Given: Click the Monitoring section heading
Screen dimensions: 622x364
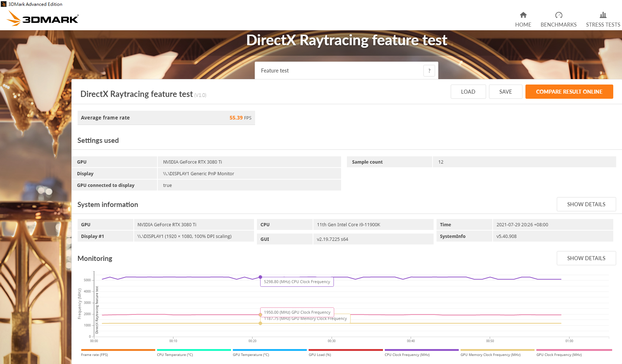Looking at the screenshot, I should click(x=95, y=259).
